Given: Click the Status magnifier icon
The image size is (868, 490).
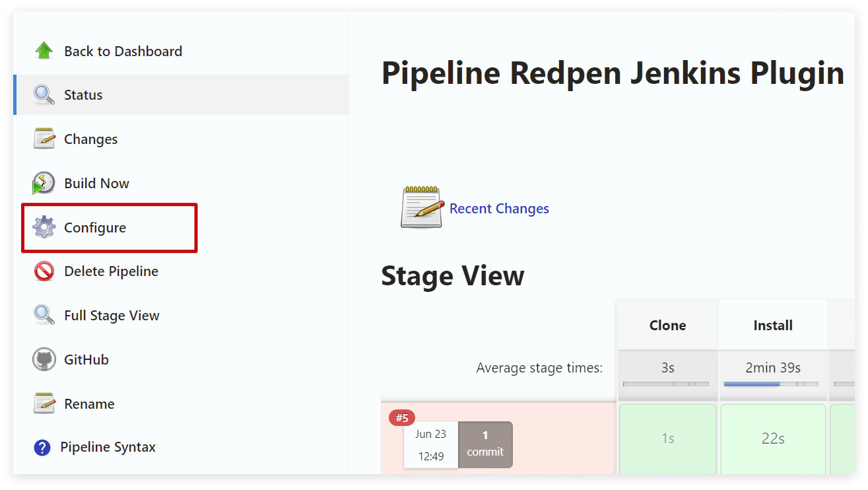Looking at the screenshot, I should [44, 94].
